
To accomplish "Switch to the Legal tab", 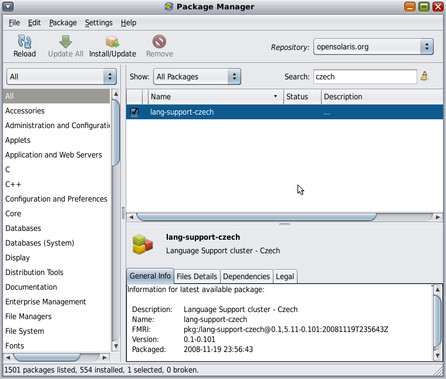I will 285,276.
